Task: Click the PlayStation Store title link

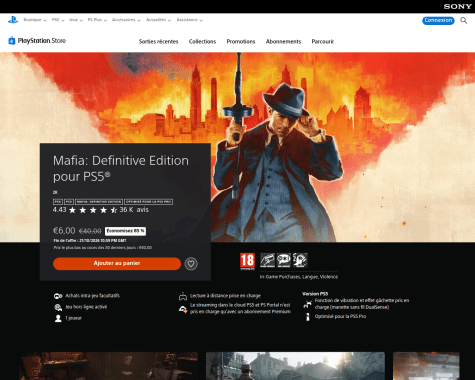Action: click(x=42, y=41)
